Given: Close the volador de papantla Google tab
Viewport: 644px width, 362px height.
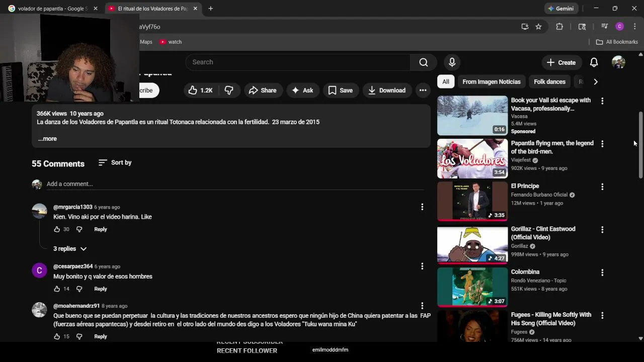Looking at the screenshot, I should click(x=96, y=9).
